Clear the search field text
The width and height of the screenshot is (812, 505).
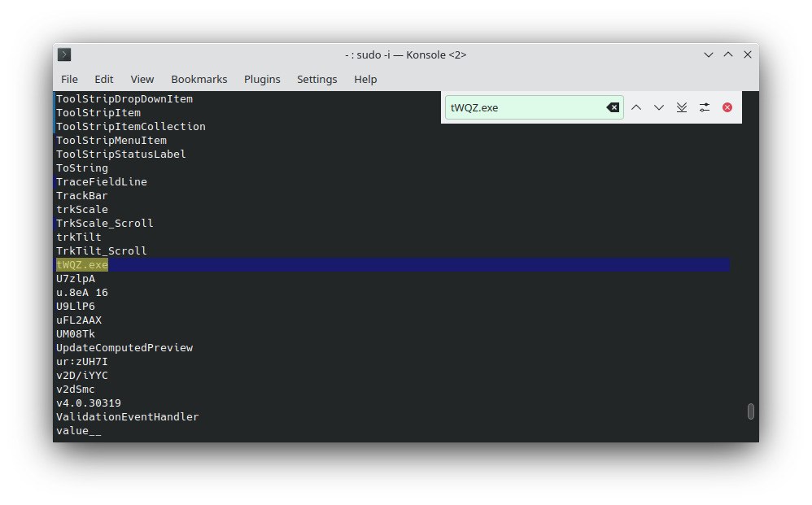click(613, 107)
